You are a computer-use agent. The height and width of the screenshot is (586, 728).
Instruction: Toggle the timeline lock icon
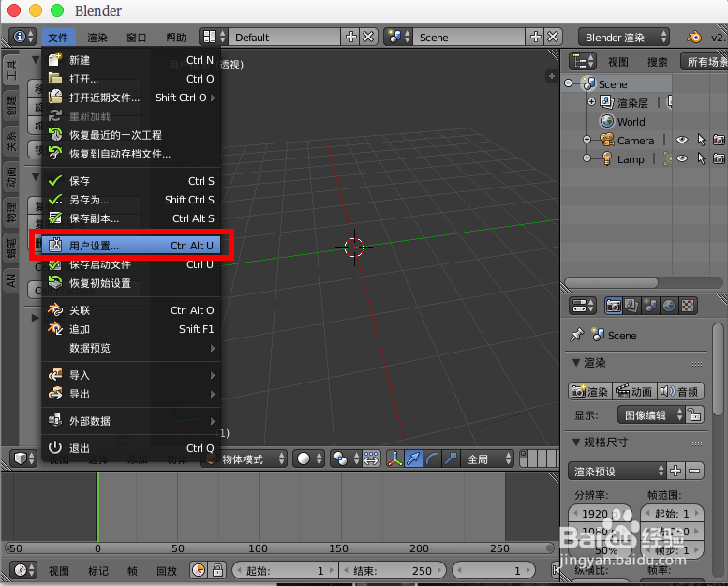point(217,570)
